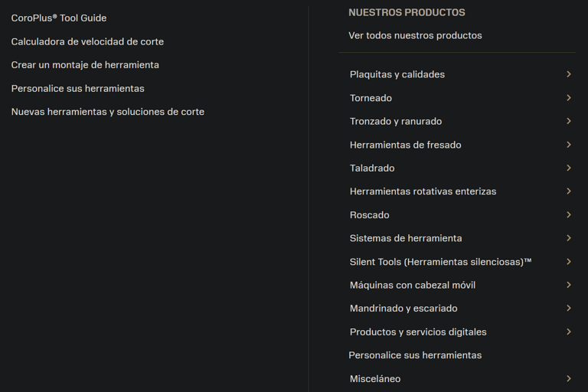The height and width of the screenshot is (392, 588).
Task: Click the arrow beside Taladrado
Action: click(x=569, y=168)
